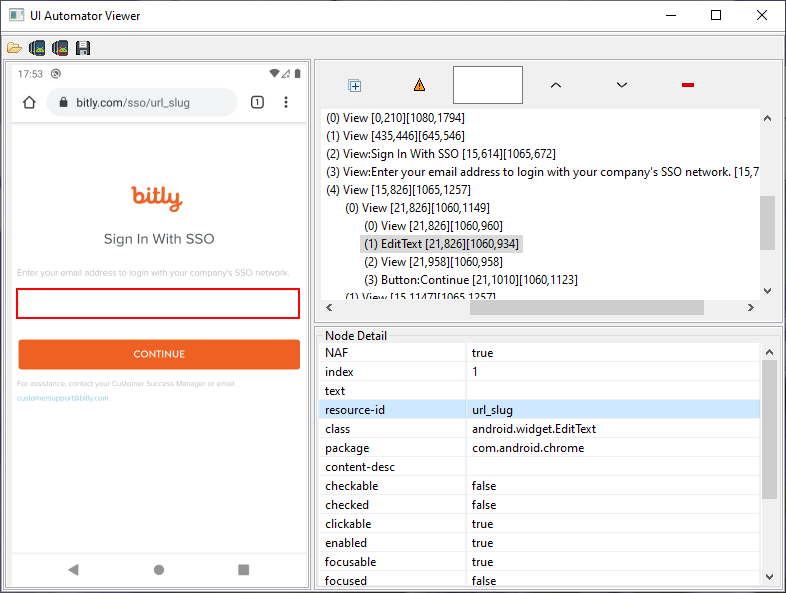Clear search with the red minus icon
The image size is (786, 593).
688,85
